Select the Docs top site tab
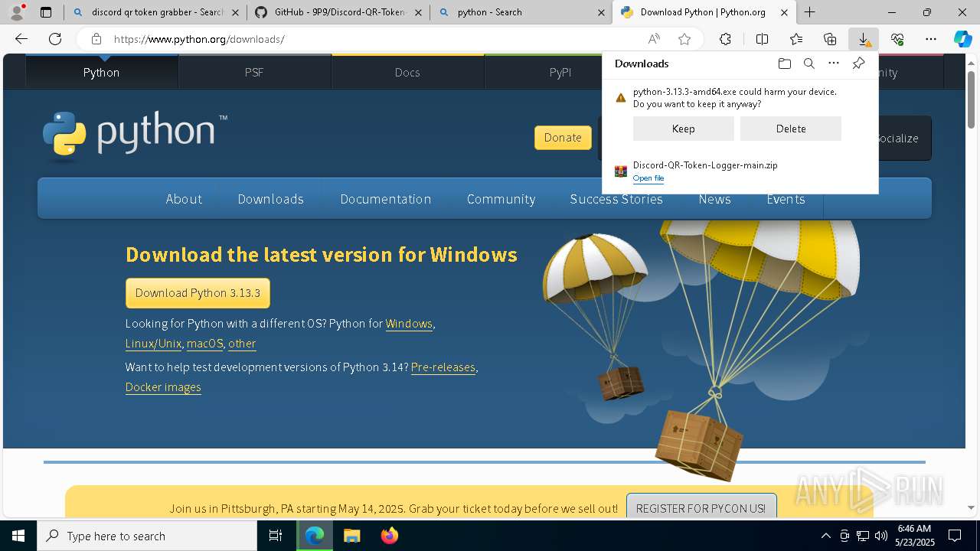The height and width of the screenshot is (551, 980). tap(407, 72)
